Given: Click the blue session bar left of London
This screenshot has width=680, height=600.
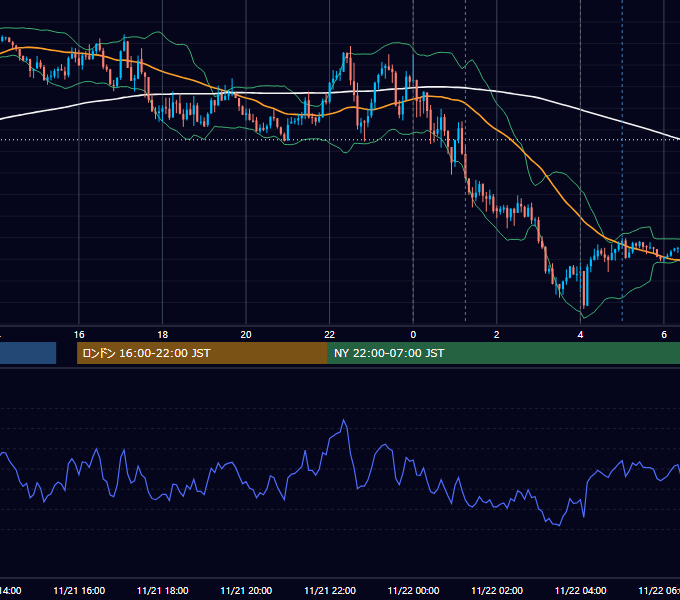Looking at the screenshot, I should coord(28,353).
